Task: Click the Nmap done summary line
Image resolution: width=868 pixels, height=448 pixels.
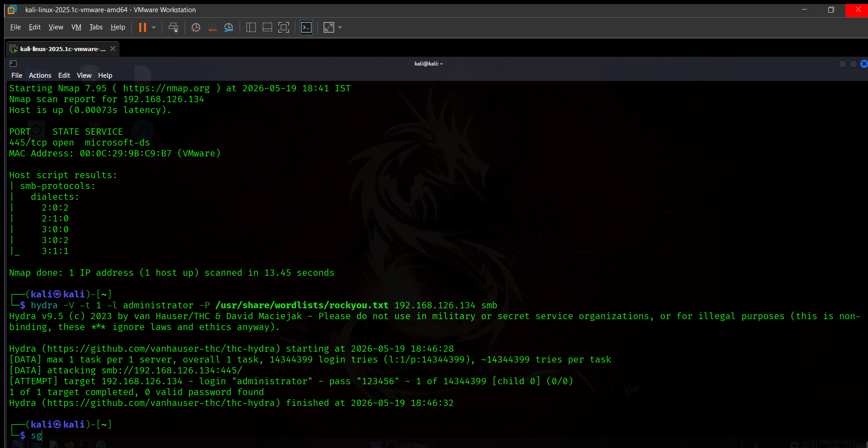Action: (172, 273)
